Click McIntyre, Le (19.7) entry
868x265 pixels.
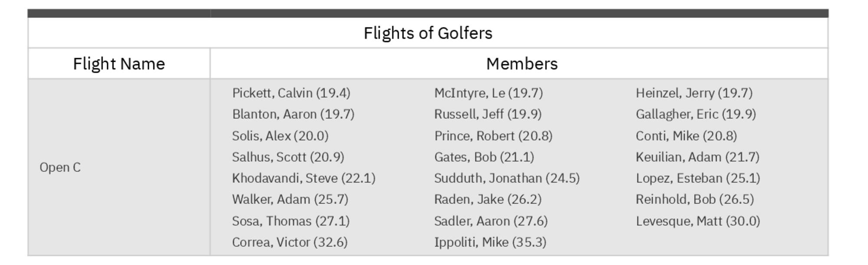[x=488, y=93]
